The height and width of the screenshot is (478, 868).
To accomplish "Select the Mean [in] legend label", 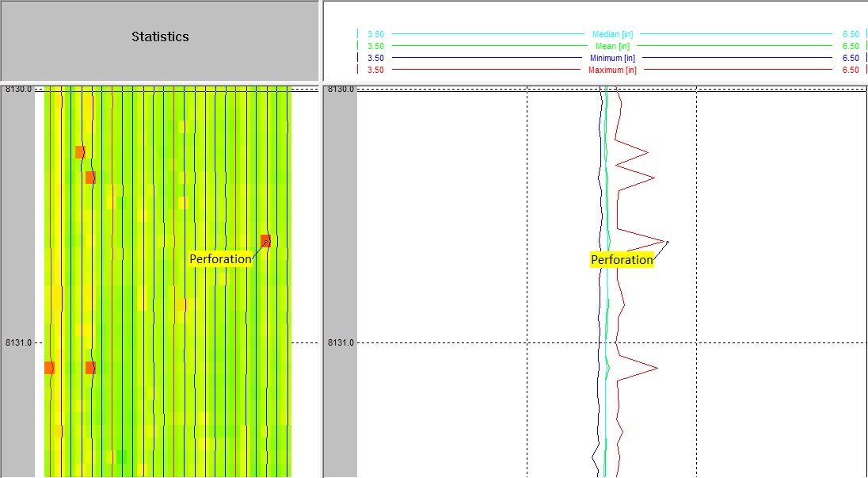I will [x=611, y=45].
